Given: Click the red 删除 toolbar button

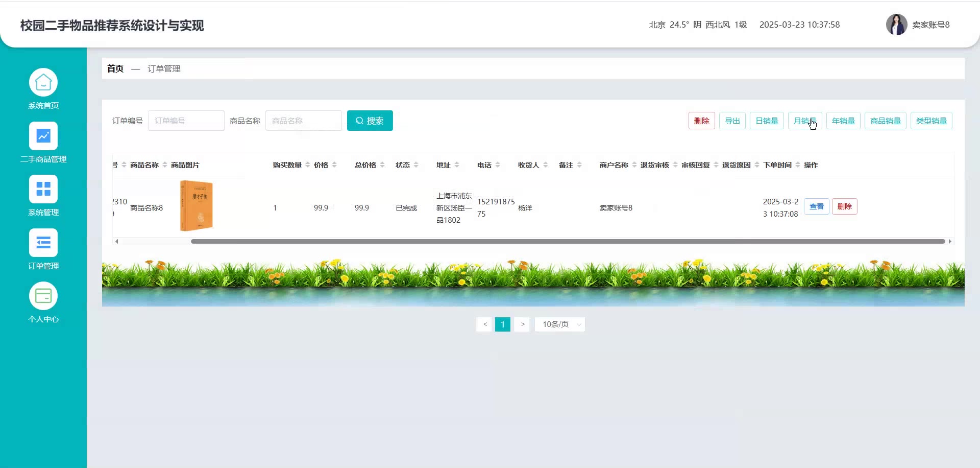Looking at the screenshot, I should (x=702, y=121).
